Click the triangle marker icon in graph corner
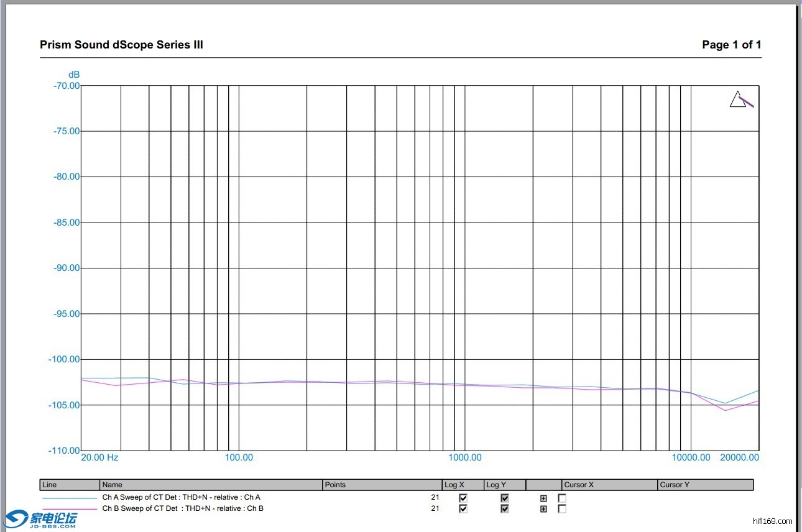Viewport: 802px width, 532px height. [738, 100]
